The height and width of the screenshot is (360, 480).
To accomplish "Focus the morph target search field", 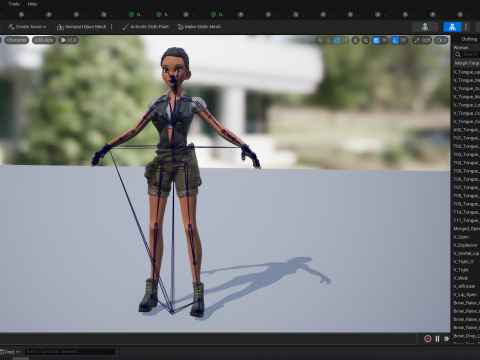I will 468,54.
